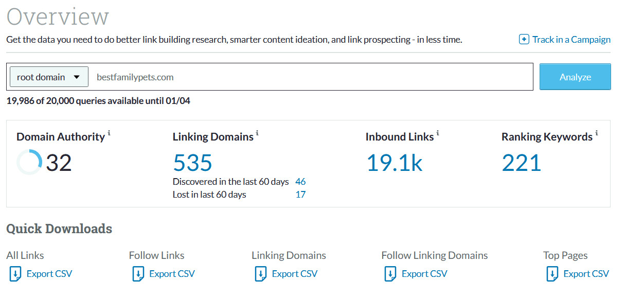The height and width of the screenshot is (297, 644).
Task: Click the 46 discovered links count
Action: [300, 182]
